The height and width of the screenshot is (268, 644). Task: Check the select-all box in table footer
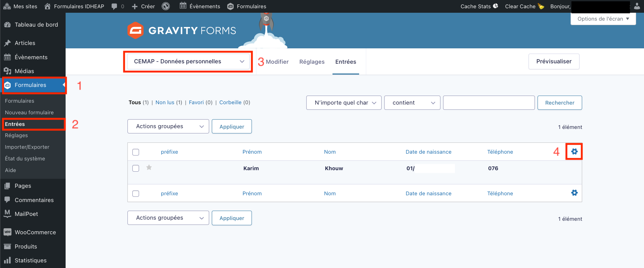pos(136,194)
